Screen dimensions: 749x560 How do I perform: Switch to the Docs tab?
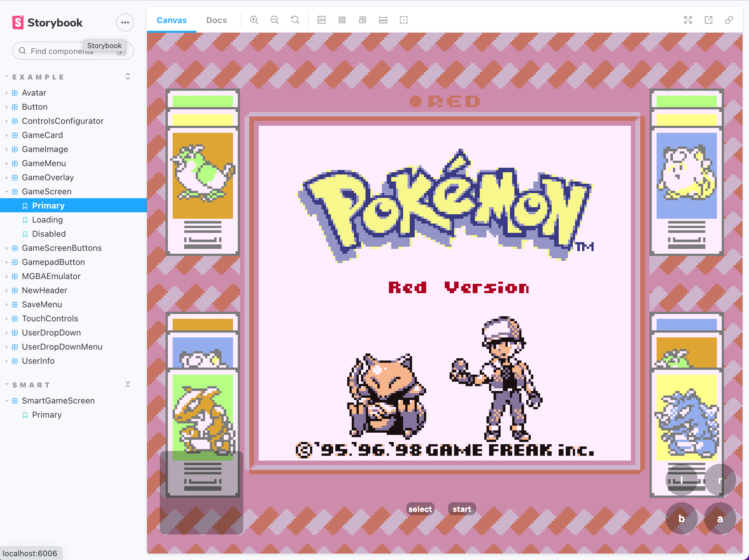pos(216,20)
